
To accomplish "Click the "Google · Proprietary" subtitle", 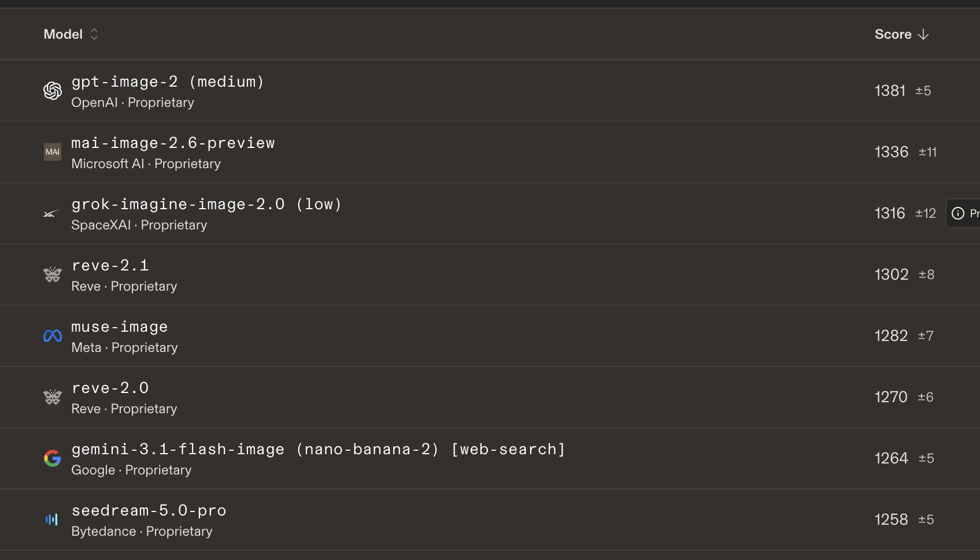I will pos(131,470).
